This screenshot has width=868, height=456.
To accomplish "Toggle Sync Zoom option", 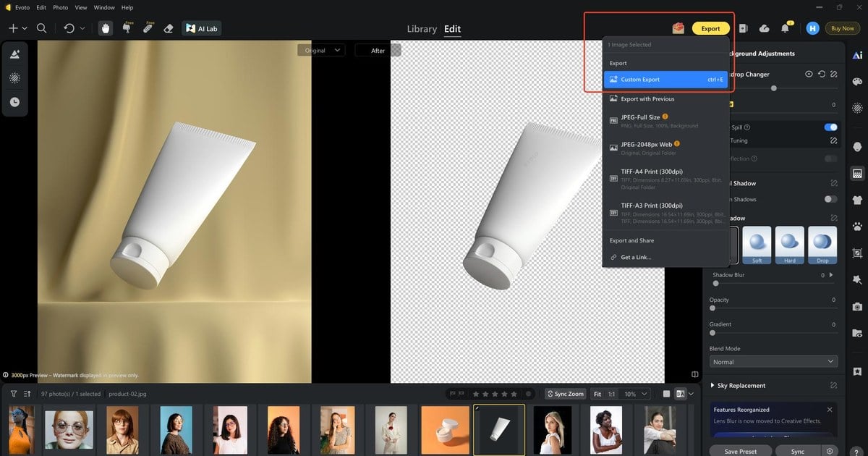I will (564, 394).
